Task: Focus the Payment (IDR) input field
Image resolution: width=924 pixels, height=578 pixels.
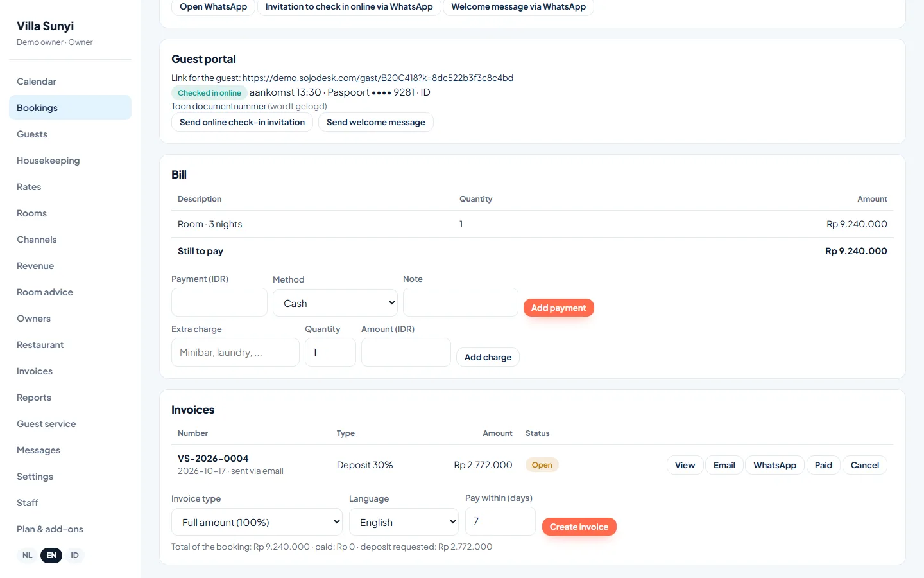Action: (x=219, y=302)
